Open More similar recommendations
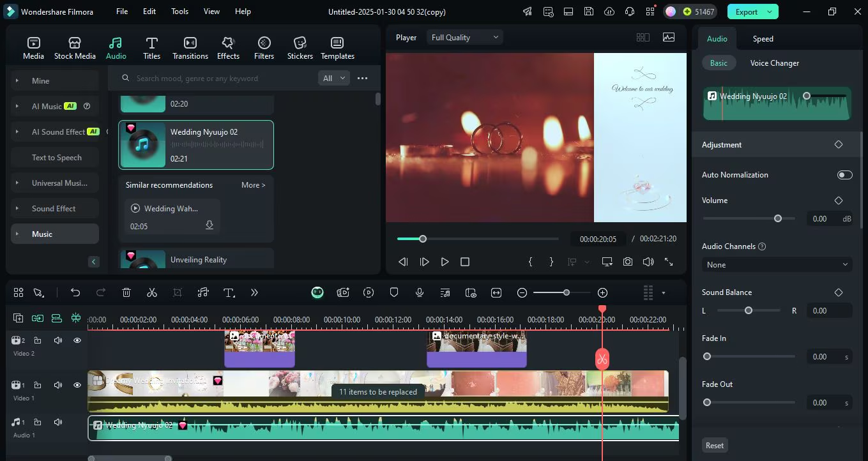868x461 pixels. click(x=253, y=185)
